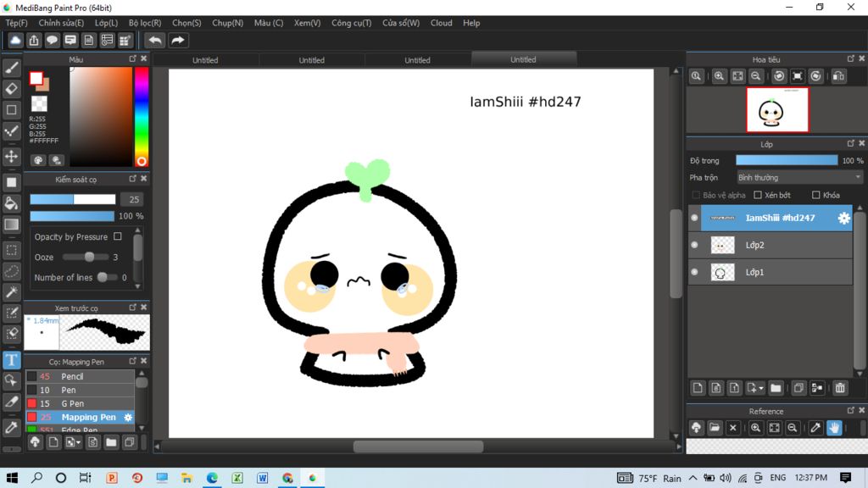Switch to the first Untitled tab
Screen dimensions: 868x488
coord(205,60)
